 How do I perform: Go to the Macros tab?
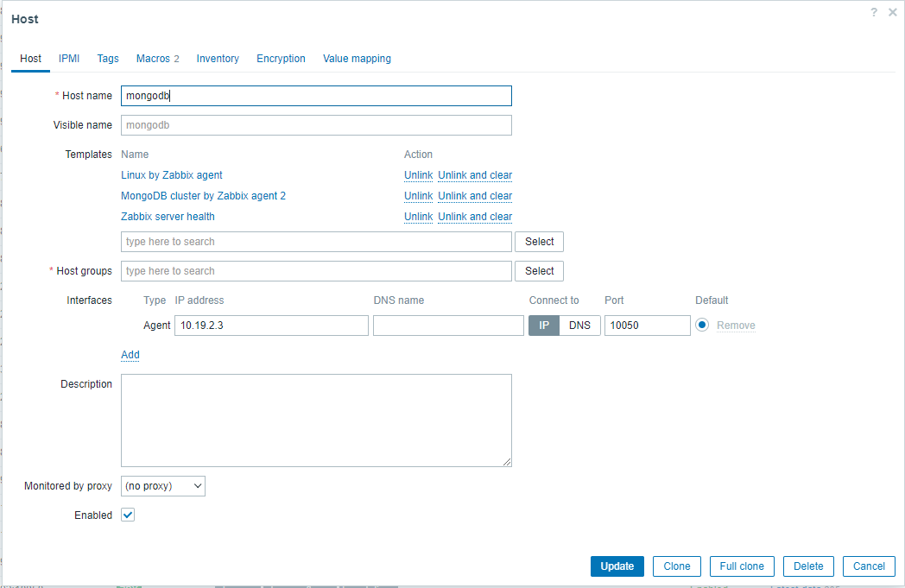(157, 58)
